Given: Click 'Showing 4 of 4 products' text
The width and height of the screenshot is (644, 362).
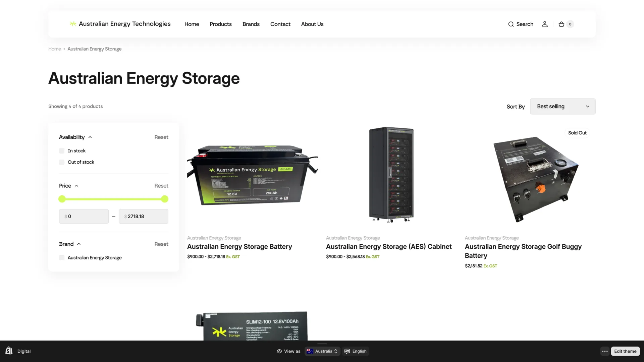Looking at the screenshot, I should click(x=75, y=106).
